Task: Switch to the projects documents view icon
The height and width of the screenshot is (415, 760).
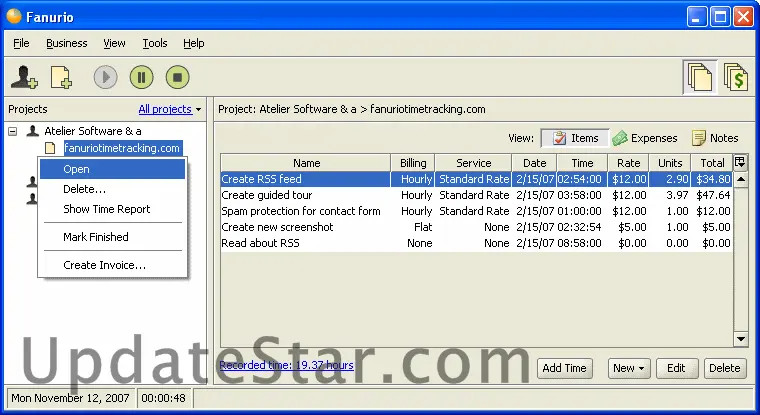Action: click(700, 77)
